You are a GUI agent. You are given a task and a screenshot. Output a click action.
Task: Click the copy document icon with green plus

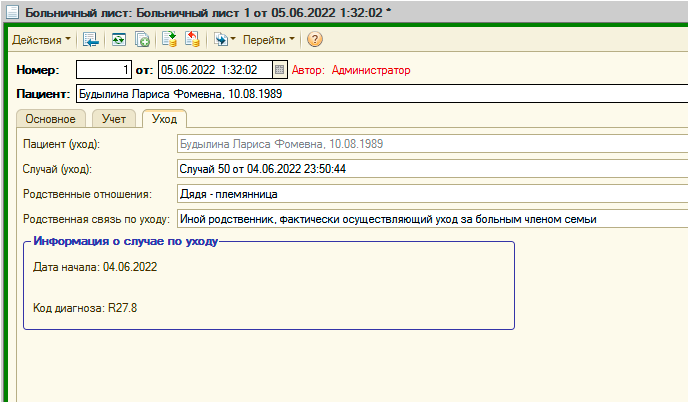(142, 40)
